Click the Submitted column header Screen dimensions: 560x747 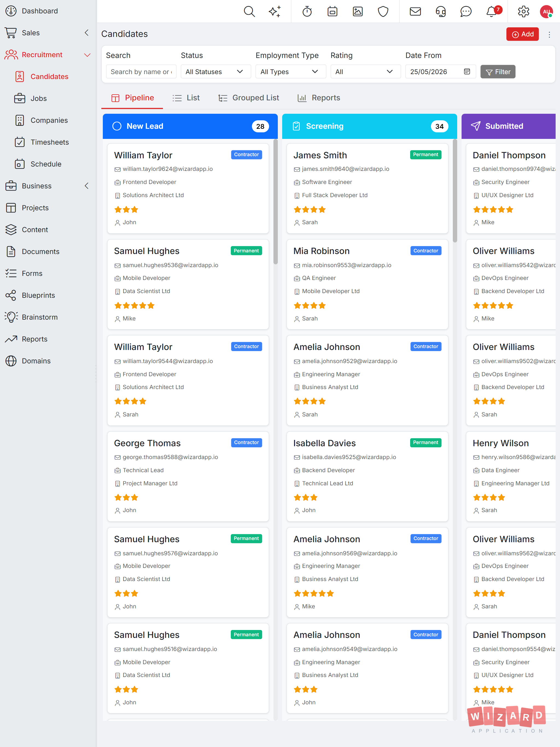click(508, 126)
